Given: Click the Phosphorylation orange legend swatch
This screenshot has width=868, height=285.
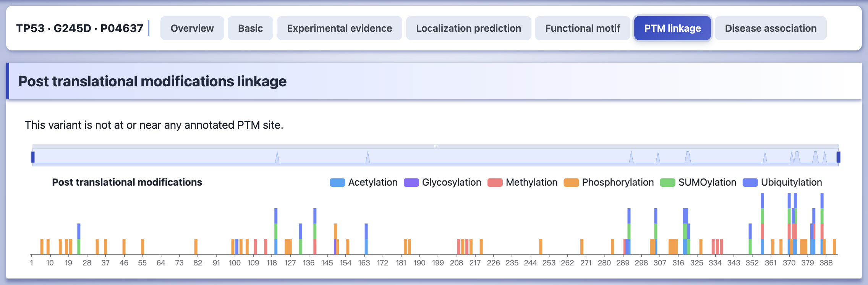Looking at the screenshot, I should (571, 183).
